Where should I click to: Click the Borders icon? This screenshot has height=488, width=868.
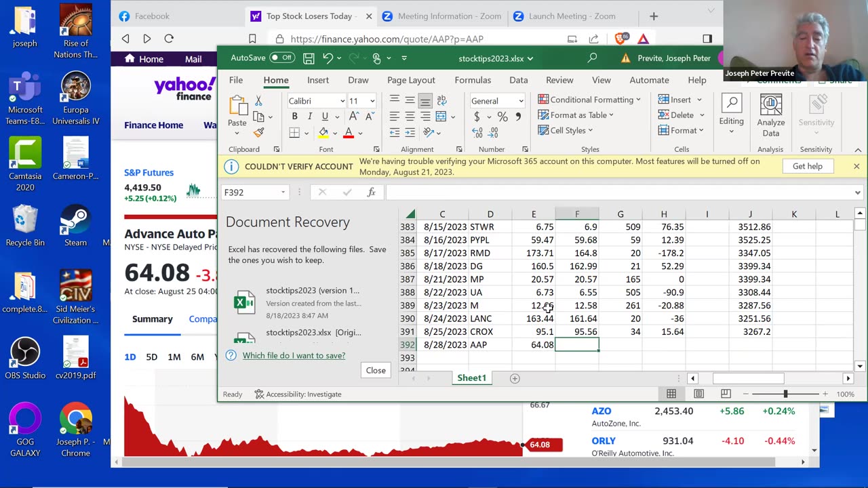[x=294, y=133]
